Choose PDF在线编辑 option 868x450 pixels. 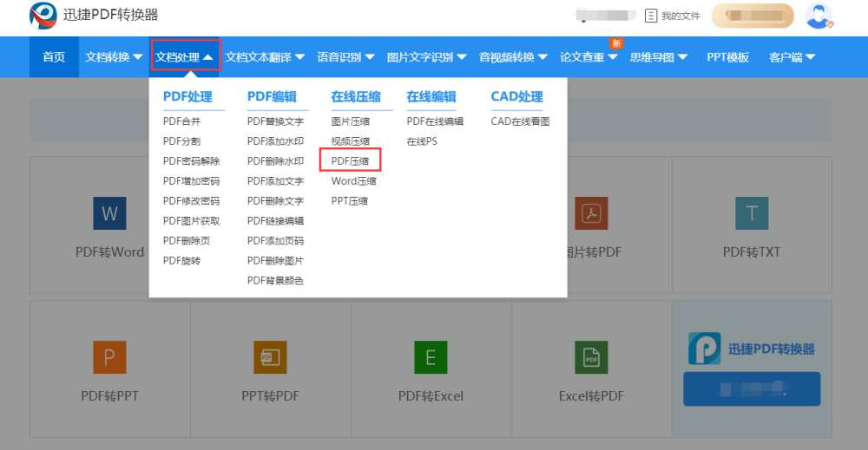point(435,121)
